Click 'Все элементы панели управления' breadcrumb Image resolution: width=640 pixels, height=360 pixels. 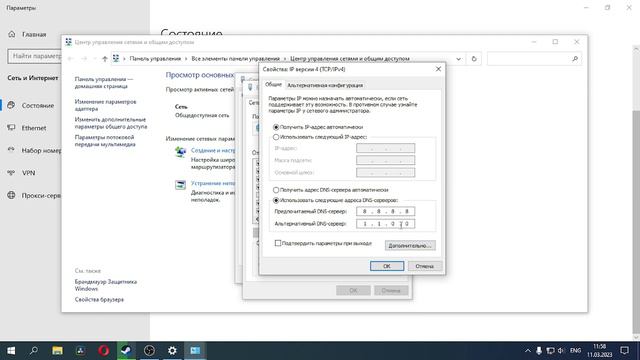[x=236, y=59]
